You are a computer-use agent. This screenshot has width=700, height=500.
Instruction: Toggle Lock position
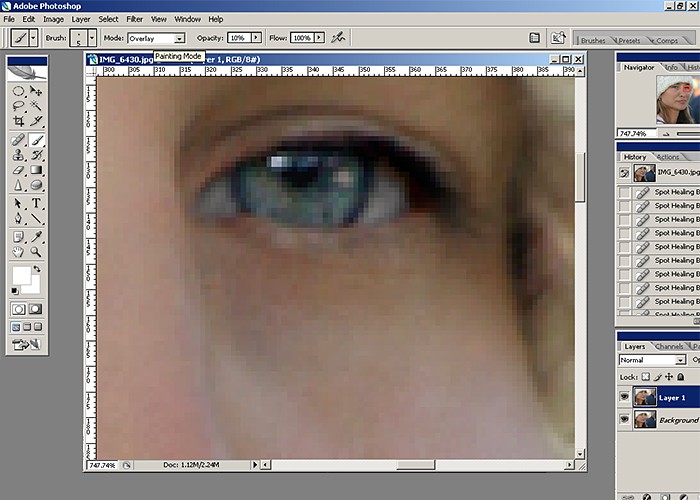(x=669, y=377)
